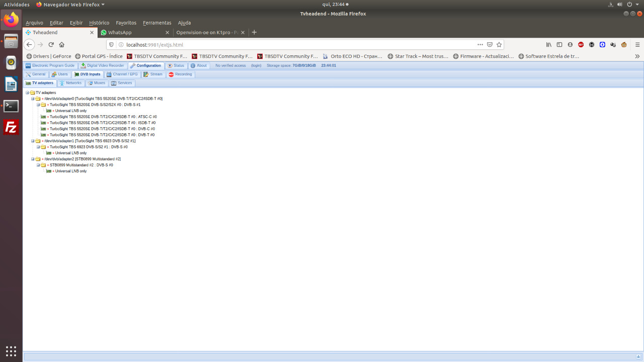Collapse the /dev/dvb/adapter0 tree node

point(33,99)
